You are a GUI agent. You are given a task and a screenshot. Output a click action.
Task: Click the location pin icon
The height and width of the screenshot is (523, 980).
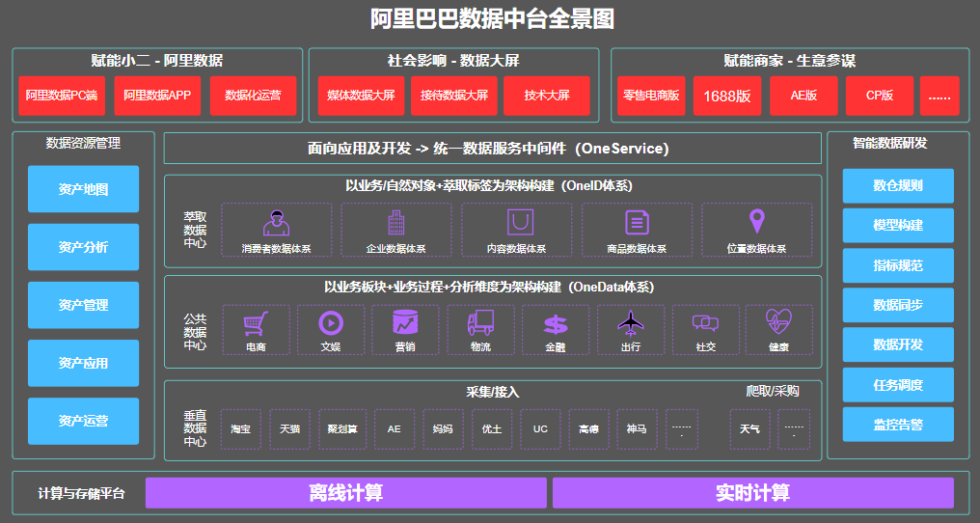tap(757, 222)
